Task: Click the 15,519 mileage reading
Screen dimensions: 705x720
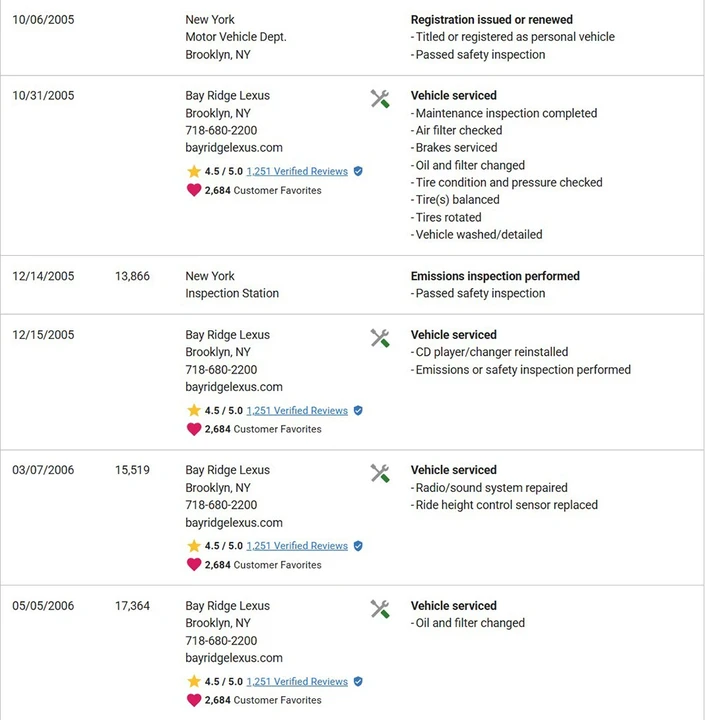Action: coord(132,470)
